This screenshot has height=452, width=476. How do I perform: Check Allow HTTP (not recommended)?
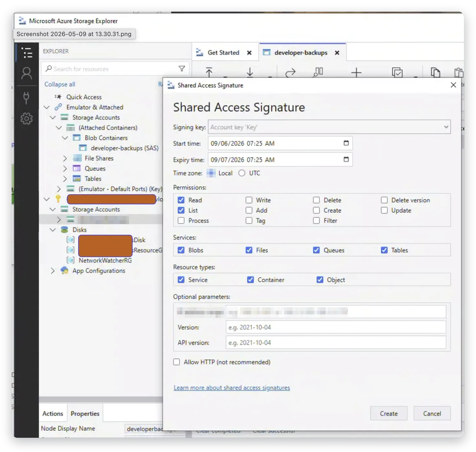pyautogui.click(x=177, y=362)
